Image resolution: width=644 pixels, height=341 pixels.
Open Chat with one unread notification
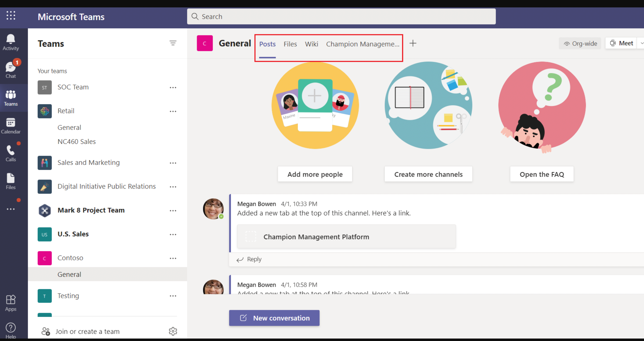[x=11, y=70]
